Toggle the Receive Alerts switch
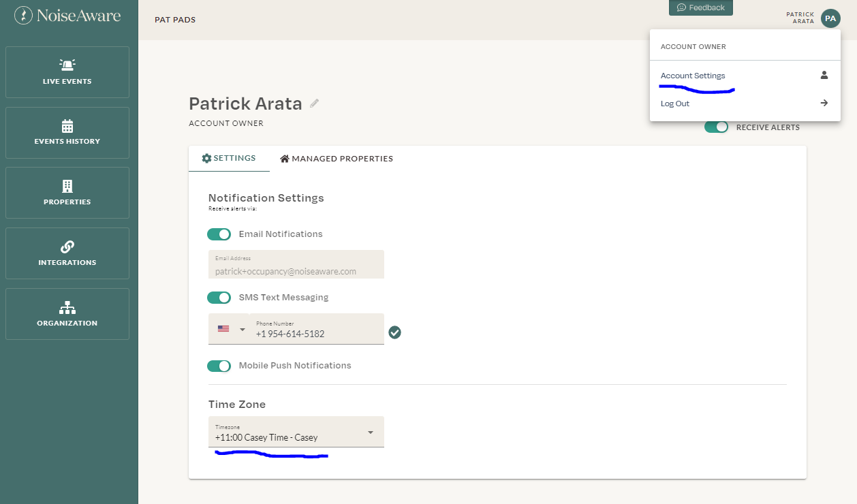Viewport: 857px width, 504px height. point(716,127)
